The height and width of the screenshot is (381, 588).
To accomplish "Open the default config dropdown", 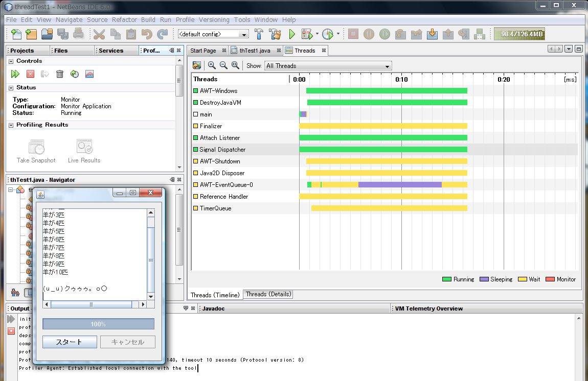I will pos(213,34).
